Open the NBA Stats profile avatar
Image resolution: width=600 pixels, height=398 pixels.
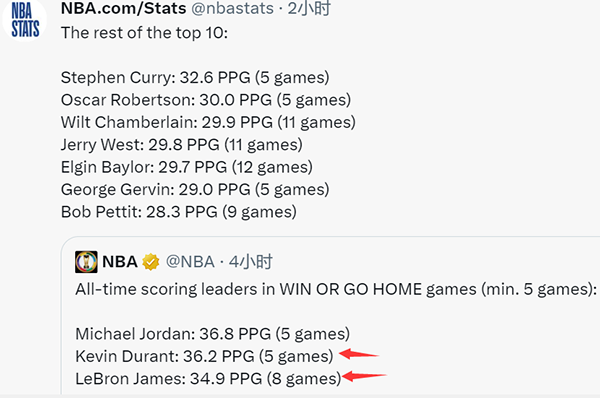click(25, 19)
